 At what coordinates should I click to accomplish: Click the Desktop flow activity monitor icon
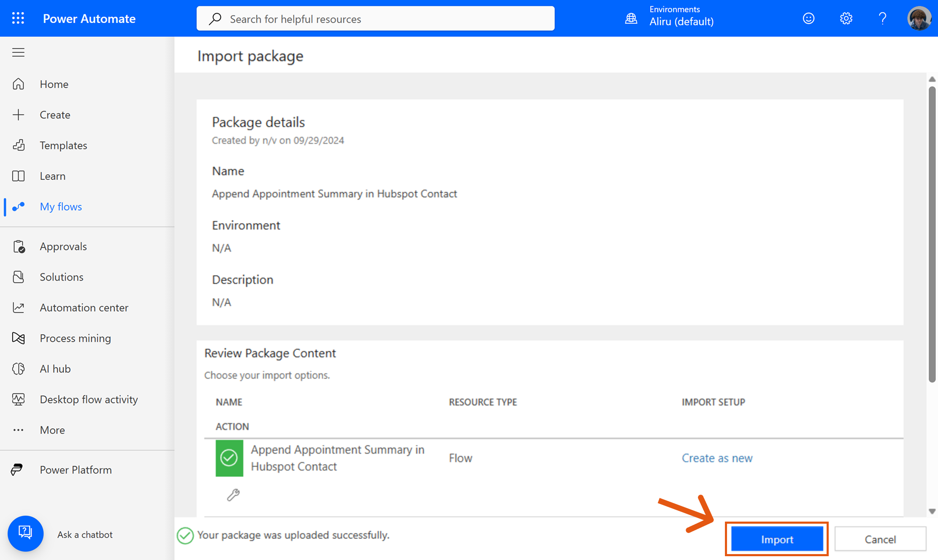pyautogui.click(x=18, y=399)
